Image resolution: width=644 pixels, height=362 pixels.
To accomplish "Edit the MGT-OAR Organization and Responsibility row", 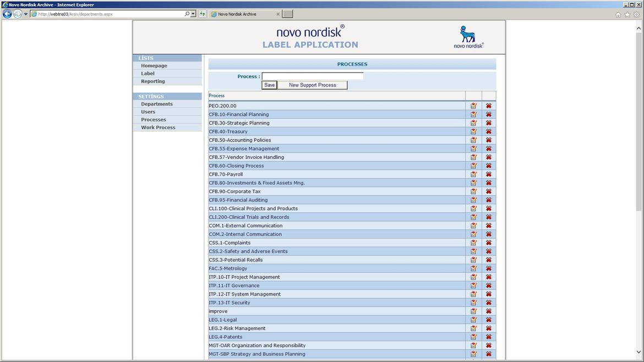I will [x=473, y=345].
